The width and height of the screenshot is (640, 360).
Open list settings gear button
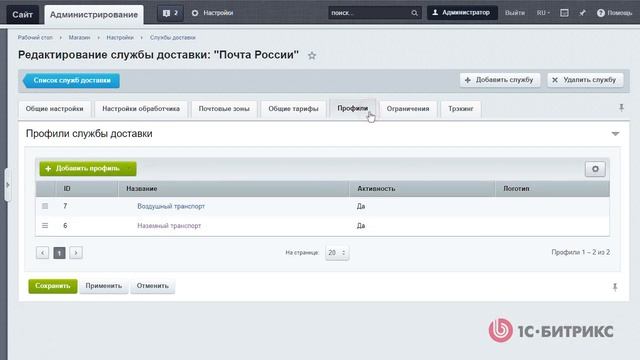coord(595,169)
